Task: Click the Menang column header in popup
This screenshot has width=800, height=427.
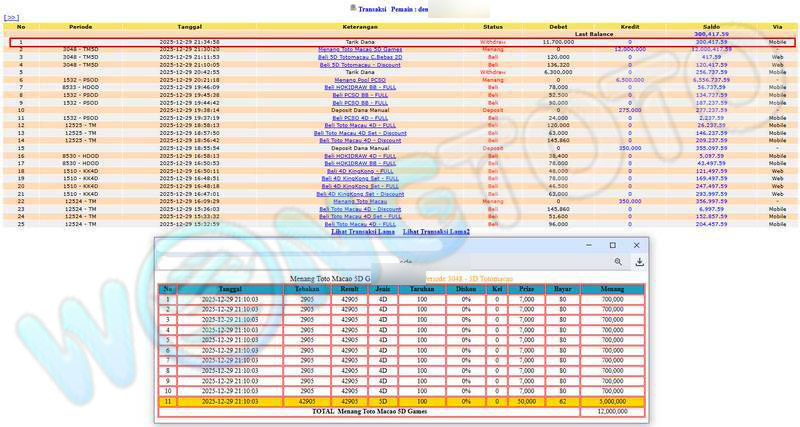Action: pos(612,290)
